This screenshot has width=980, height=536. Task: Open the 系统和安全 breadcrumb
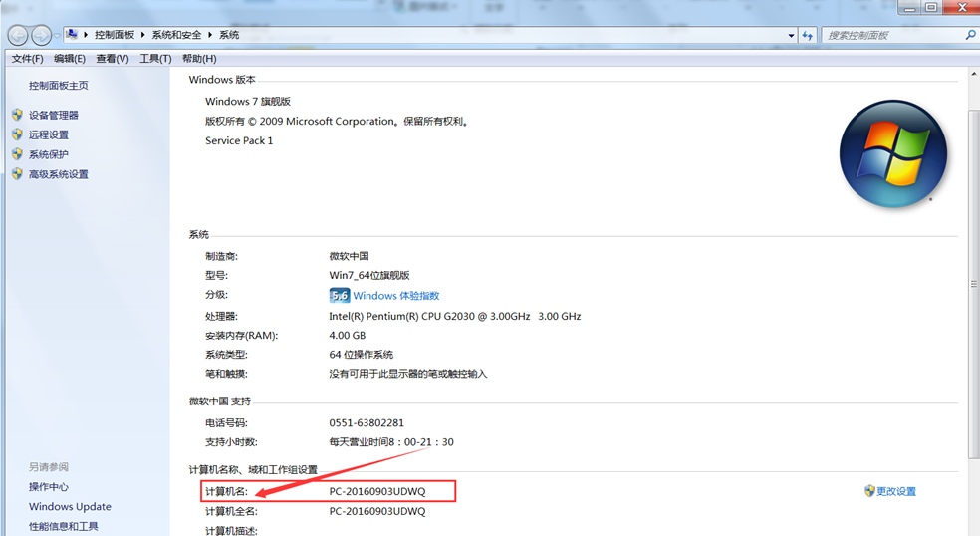[177, 35]
